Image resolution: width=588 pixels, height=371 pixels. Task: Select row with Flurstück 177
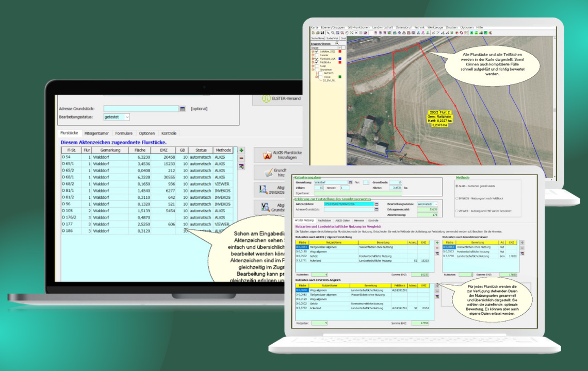[x=147, y=224]
